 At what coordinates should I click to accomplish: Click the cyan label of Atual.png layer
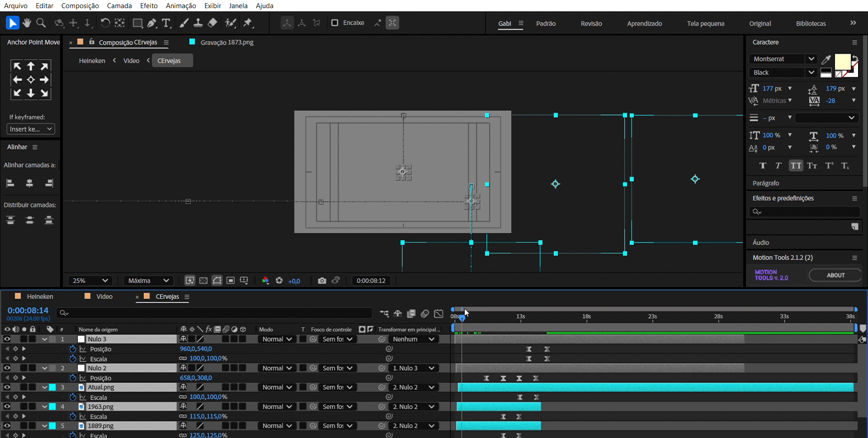point(52,387)
